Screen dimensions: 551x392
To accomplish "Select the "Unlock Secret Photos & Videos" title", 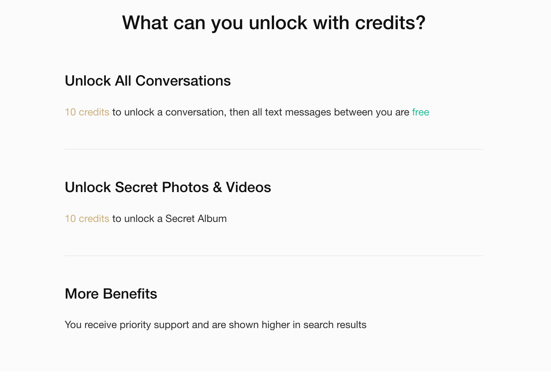I will coord(168,188).
